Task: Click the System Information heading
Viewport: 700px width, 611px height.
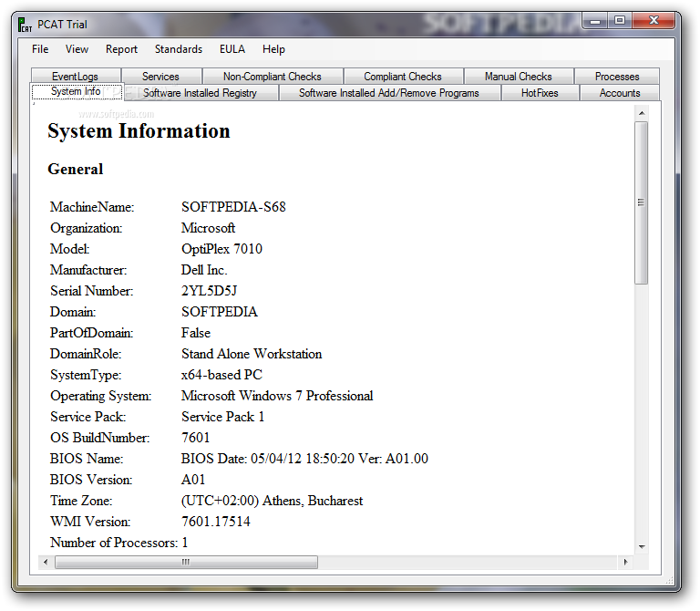Action: tap(139, 131)
